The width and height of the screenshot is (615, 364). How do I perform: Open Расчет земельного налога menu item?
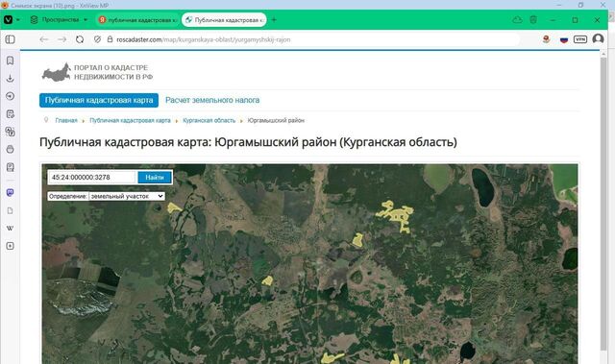[212, 100]
